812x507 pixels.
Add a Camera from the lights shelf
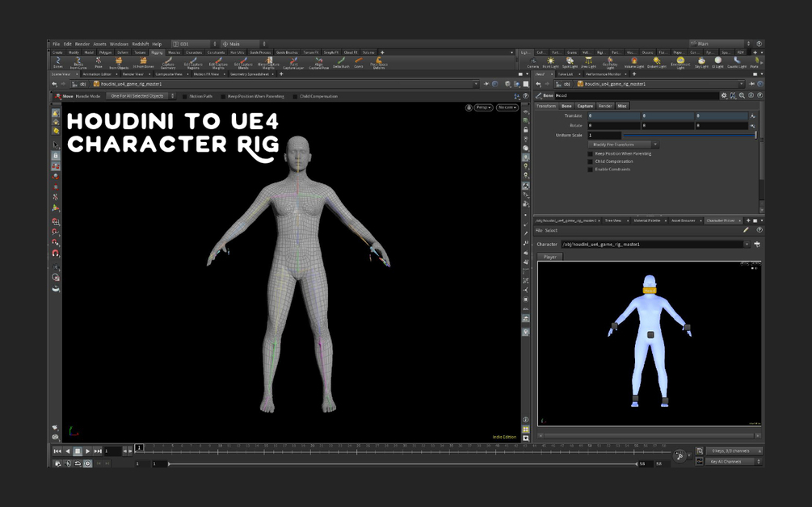[533, 63]
